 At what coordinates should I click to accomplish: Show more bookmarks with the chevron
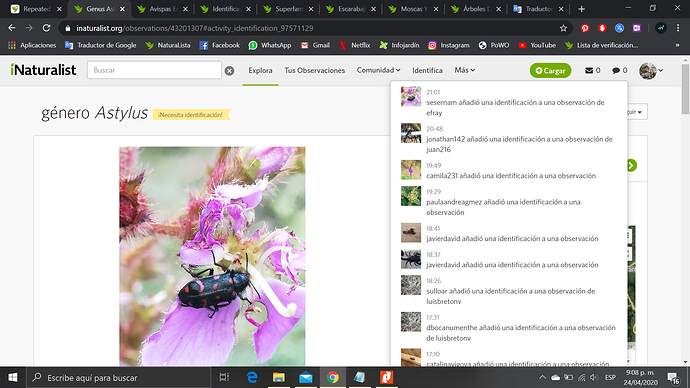678,45
